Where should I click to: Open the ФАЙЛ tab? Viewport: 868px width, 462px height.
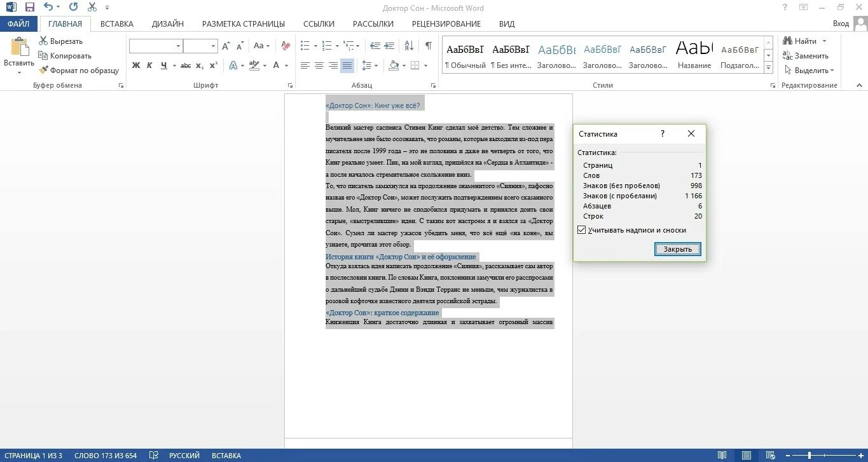coord(19,24)
